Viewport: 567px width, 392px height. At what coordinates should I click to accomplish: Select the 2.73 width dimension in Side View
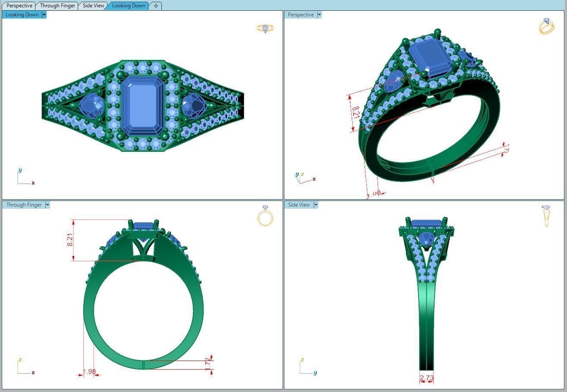(426, 378)
